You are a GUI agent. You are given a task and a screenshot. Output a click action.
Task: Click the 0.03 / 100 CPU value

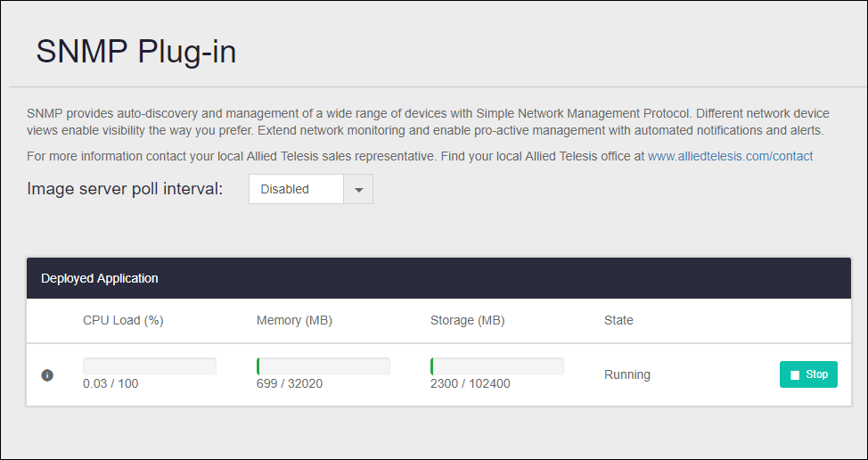111,384
